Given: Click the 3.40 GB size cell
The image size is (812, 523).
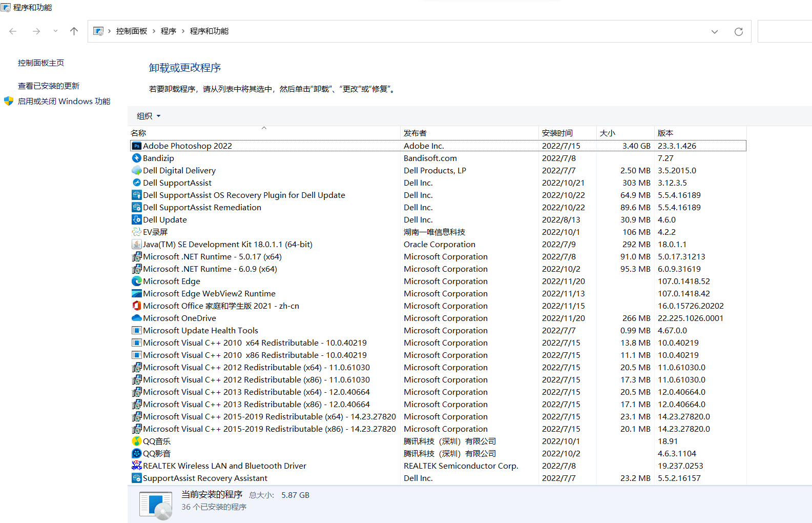Looking at the screenshot, I should 636,146.
